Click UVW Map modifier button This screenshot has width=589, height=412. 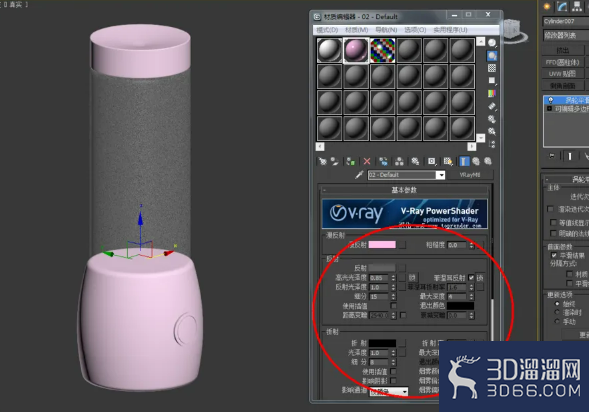click(x=563, y=74)
